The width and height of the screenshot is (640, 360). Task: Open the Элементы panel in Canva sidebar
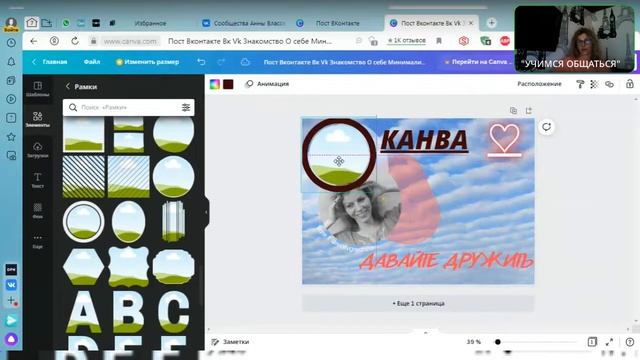(x=38, y=119)
